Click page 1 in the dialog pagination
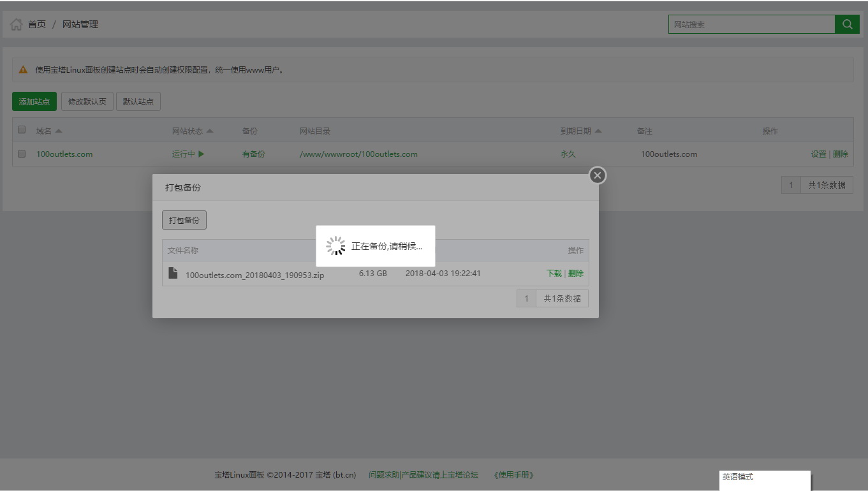 pyautogui.click(x=526, y=298)
